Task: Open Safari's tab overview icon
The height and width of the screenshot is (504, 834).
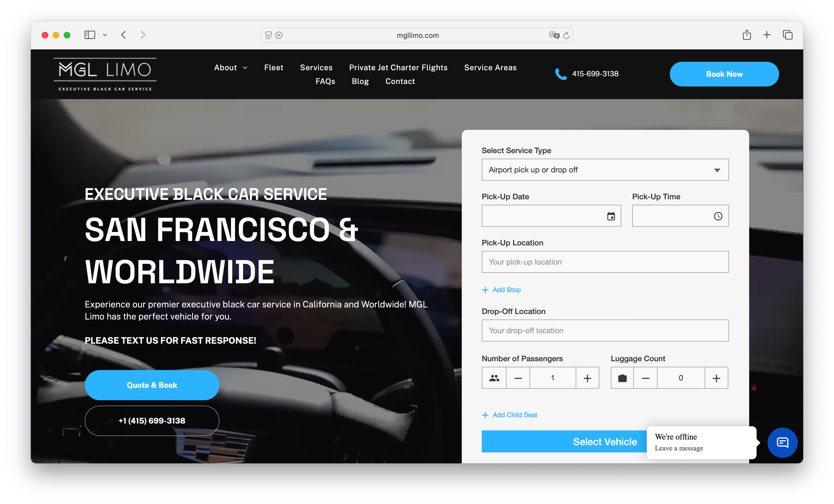Action: point(788,35)
